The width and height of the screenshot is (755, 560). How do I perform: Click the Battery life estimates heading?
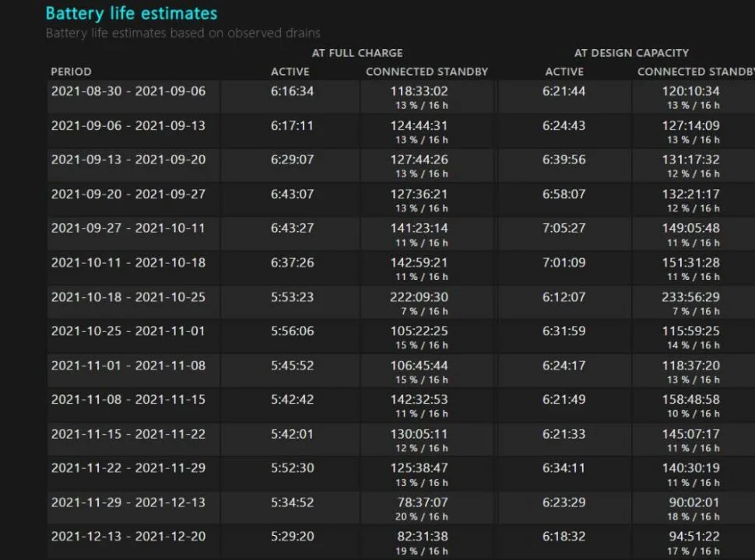tap(132, 13)
